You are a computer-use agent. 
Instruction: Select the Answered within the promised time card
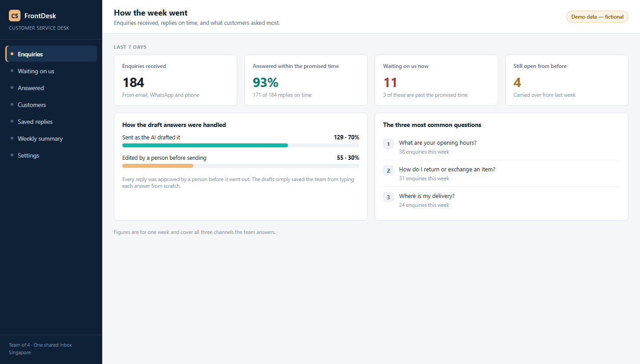pyautogui.click(x=306, y=80)
